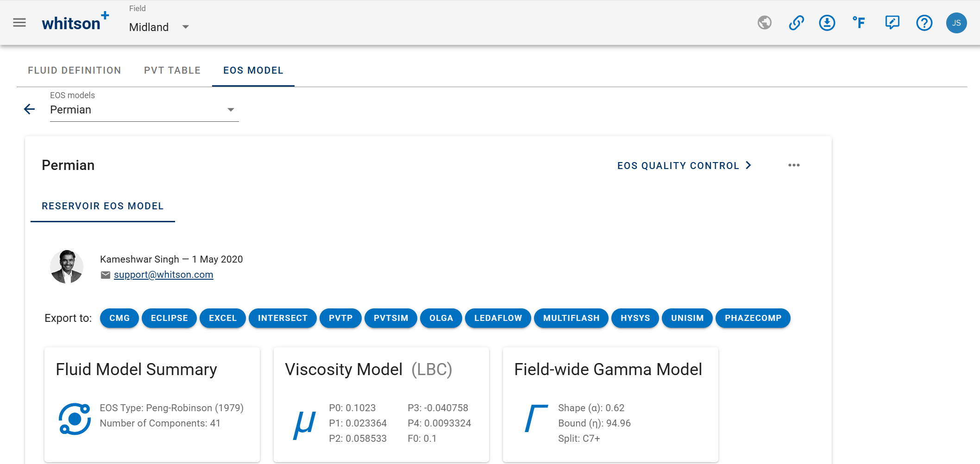
Task: Export to INTERSECT
Action: [x=283, y=318]
